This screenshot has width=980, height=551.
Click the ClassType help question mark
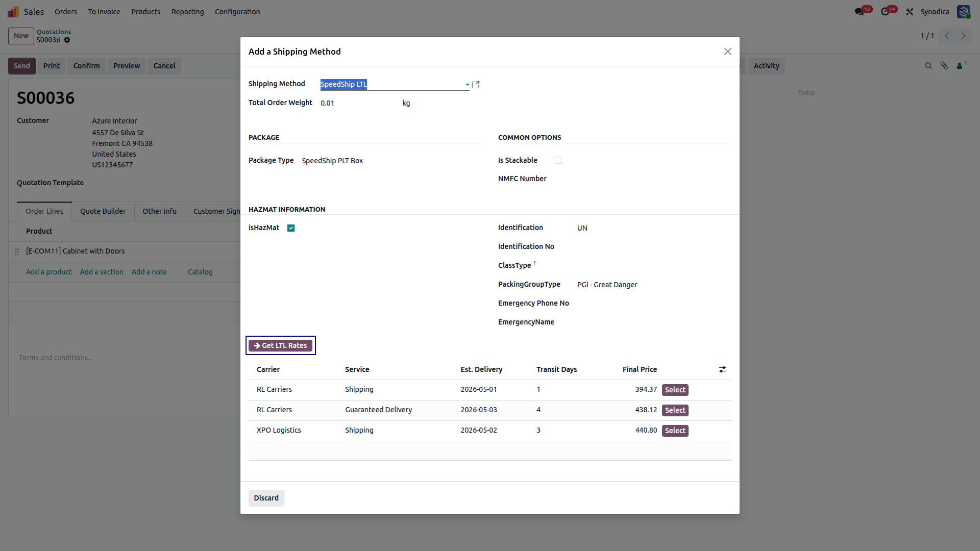pyautogui.click(x=534, y=263)
